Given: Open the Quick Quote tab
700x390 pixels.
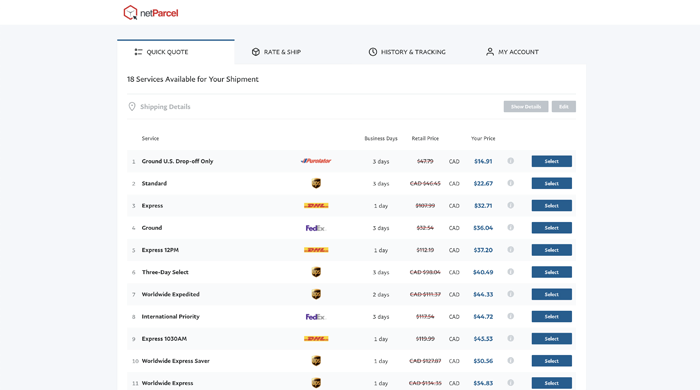Looking at the screenshot, I should point(175,52).
